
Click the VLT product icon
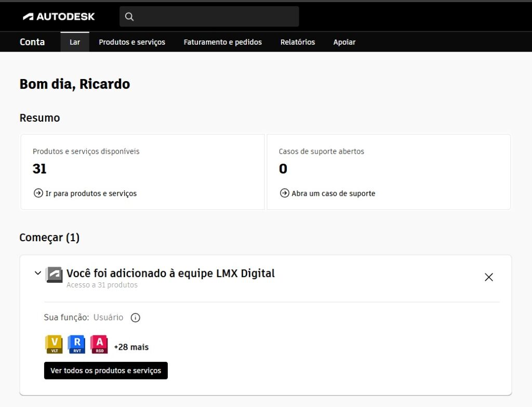click(54, 344)
